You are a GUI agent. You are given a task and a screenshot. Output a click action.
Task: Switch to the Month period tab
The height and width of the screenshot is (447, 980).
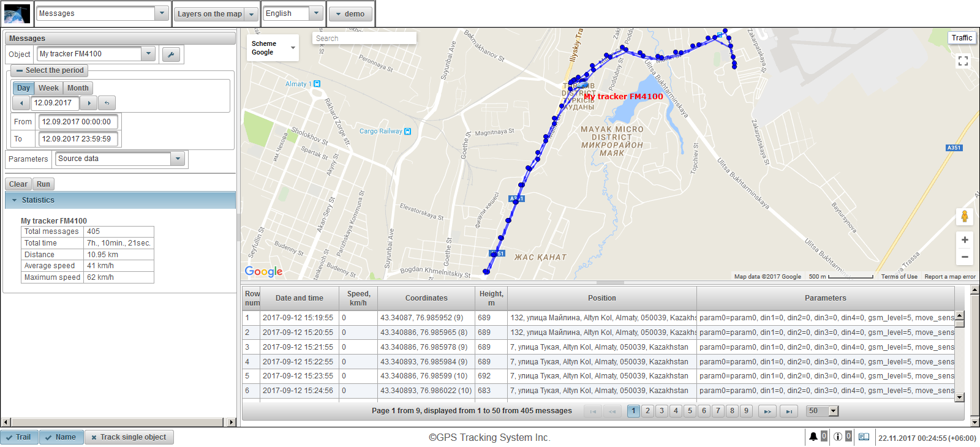pos(78,88)
